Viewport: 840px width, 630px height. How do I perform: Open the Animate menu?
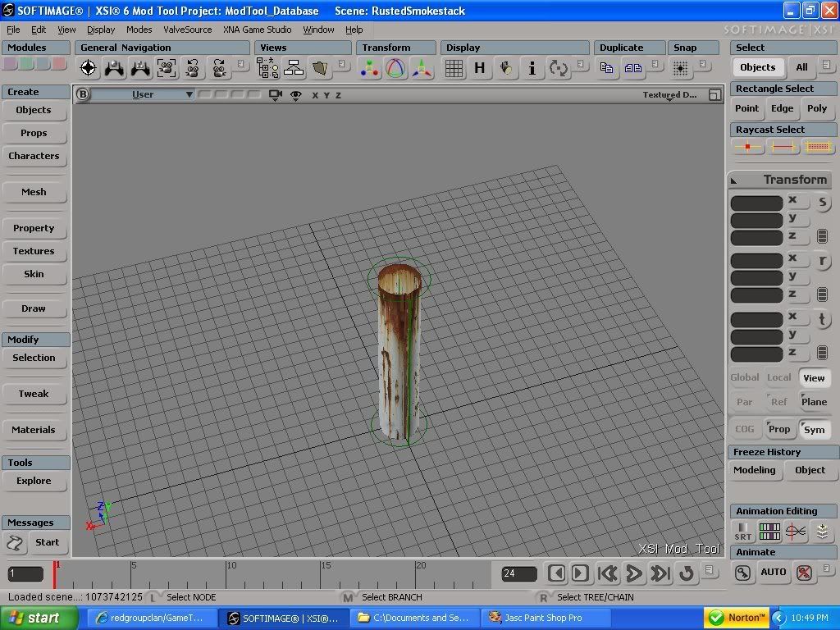click(783, 552)
